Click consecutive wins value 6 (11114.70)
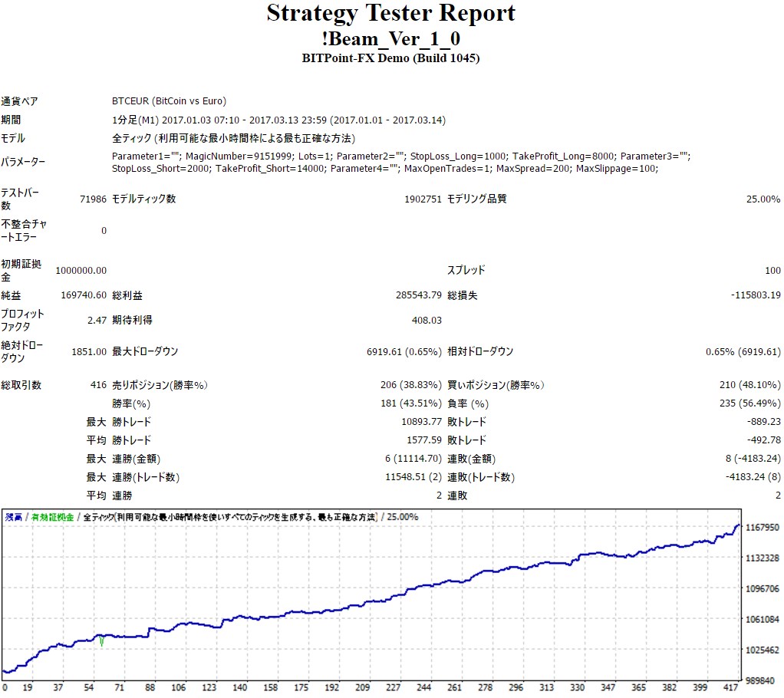Image resolution: width=784 pixels, height=698 pixels. click(x=413, y=459)
